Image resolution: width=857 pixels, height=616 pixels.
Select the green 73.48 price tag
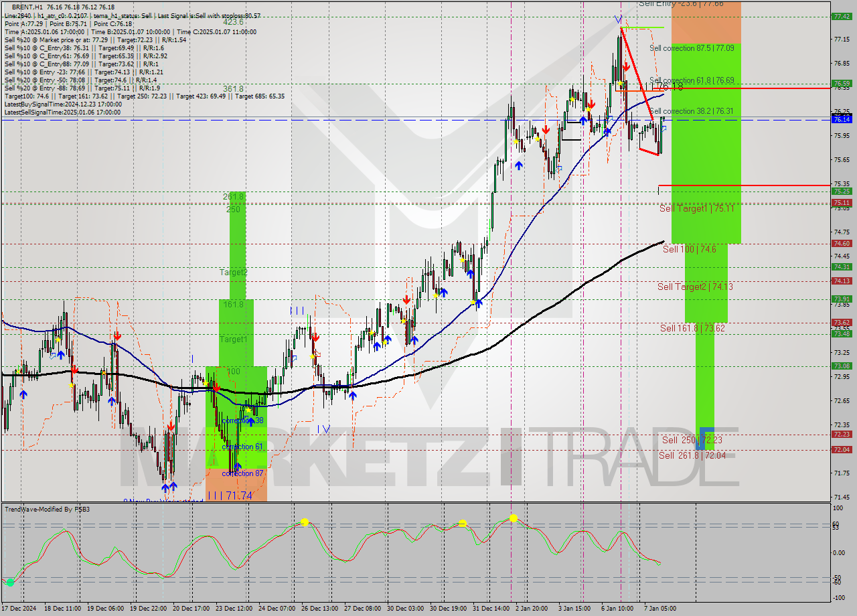(842, 333)
